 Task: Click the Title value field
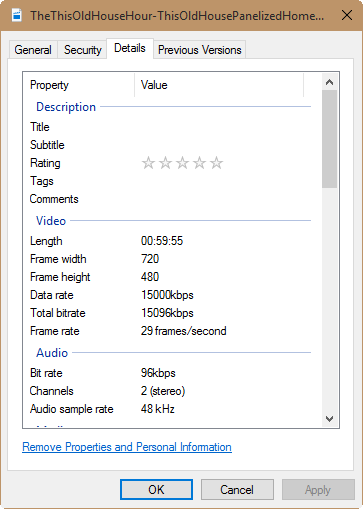[x=220, y=127]
